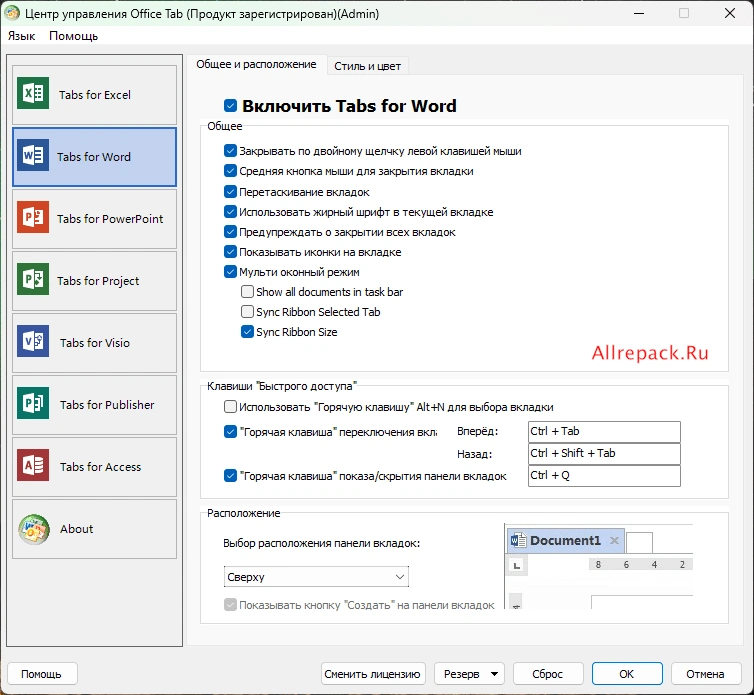754x695 pixels.
Task: Click the Ctrl + Shift + Tab hotkey field
Action: pos(604,454)
